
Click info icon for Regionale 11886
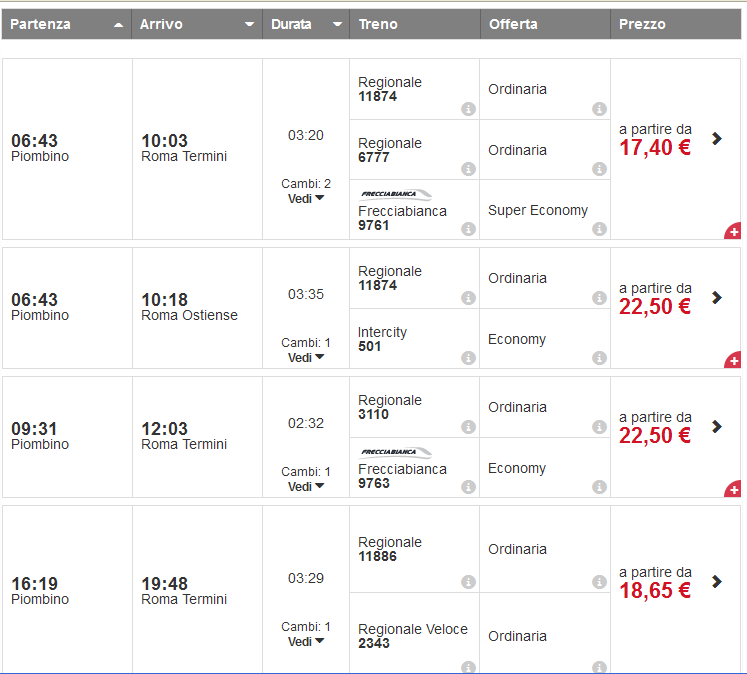[x=468, y=582]
